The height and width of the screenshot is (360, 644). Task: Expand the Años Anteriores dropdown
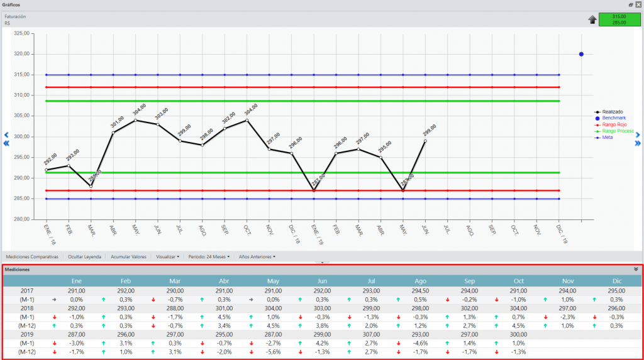[x=257, y=256]
